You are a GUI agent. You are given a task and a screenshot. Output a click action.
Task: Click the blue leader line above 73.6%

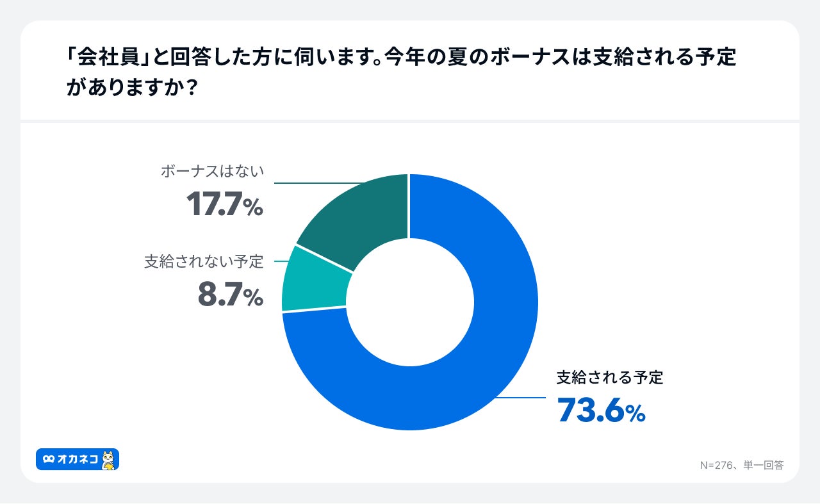click(x=519, y=398)
